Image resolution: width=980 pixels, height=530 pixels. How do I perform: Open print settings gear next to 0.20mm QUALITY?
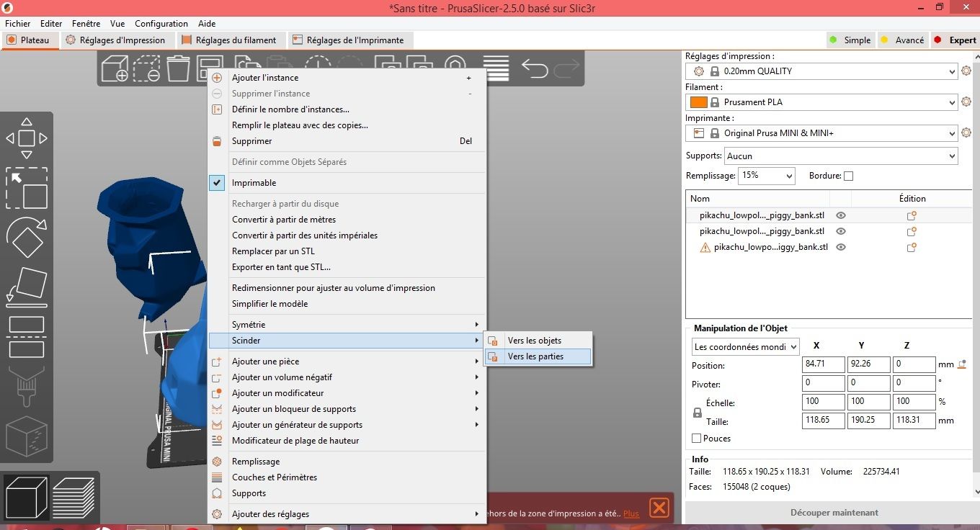point(966,71)
